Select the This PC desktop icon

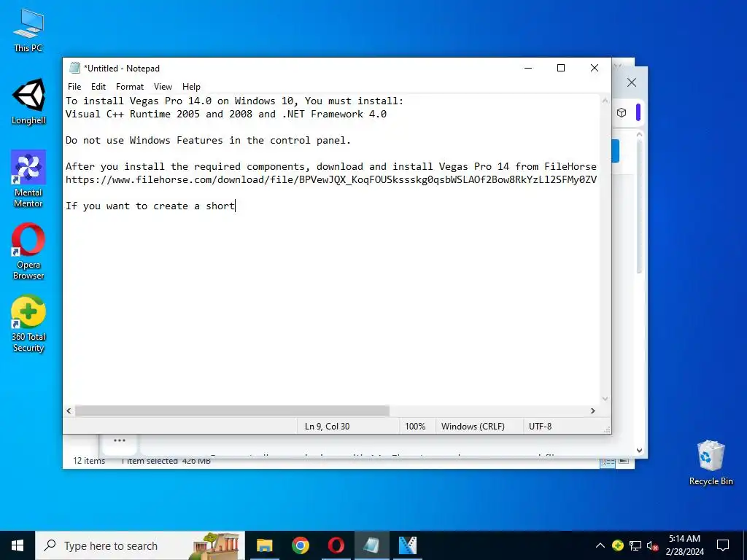[28, 31]
